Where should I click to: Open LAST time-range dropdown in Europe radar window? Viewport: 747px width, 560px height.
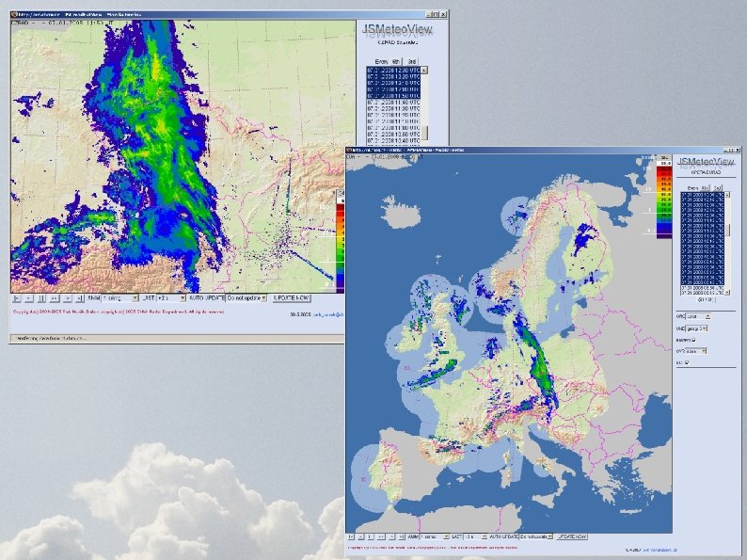coord(475,536)
